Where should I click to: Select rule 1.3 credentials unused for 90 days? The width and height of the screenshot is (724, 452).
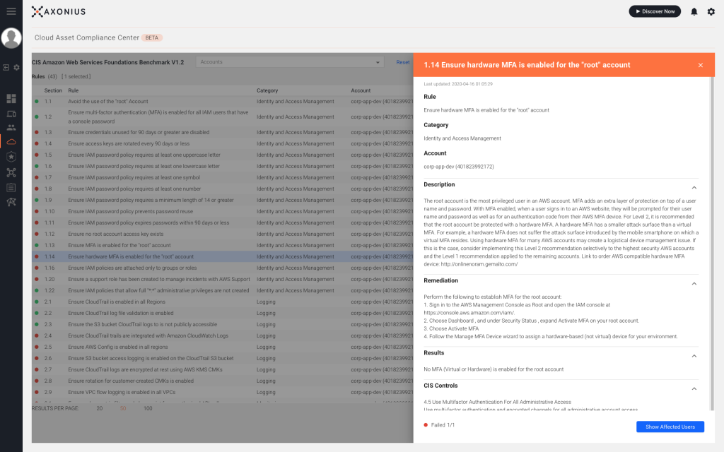[x=223, y=132]
